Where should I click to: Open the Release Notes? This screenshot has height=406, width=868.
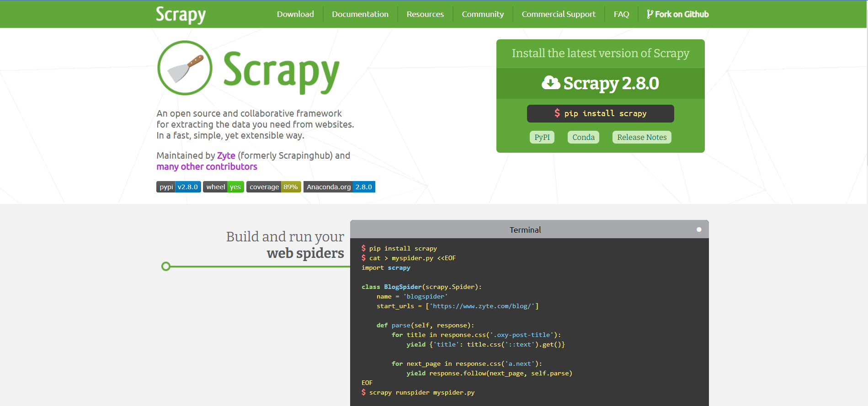coord(642,137)
